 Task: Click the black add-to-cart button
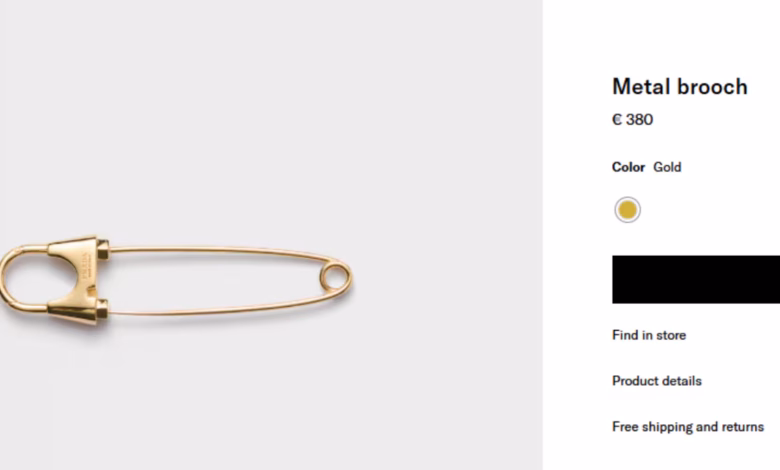point(696,280)
